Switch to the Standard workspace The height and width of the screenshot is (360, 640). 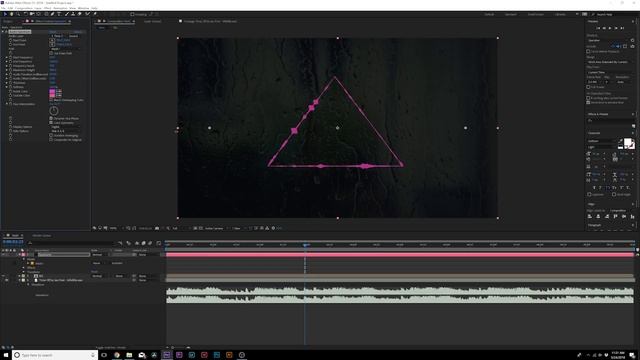[x=511, y=14]
